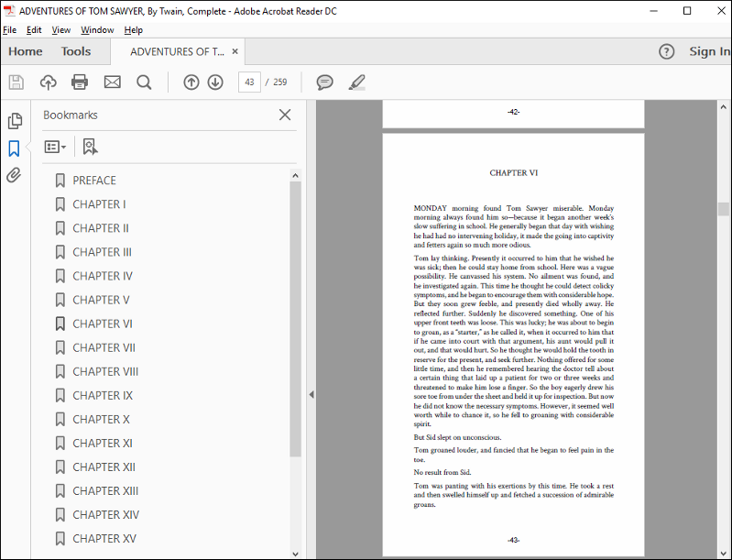Open Page Thumbnails panel icon
The image size is (732, 560).
pos(15,121)
